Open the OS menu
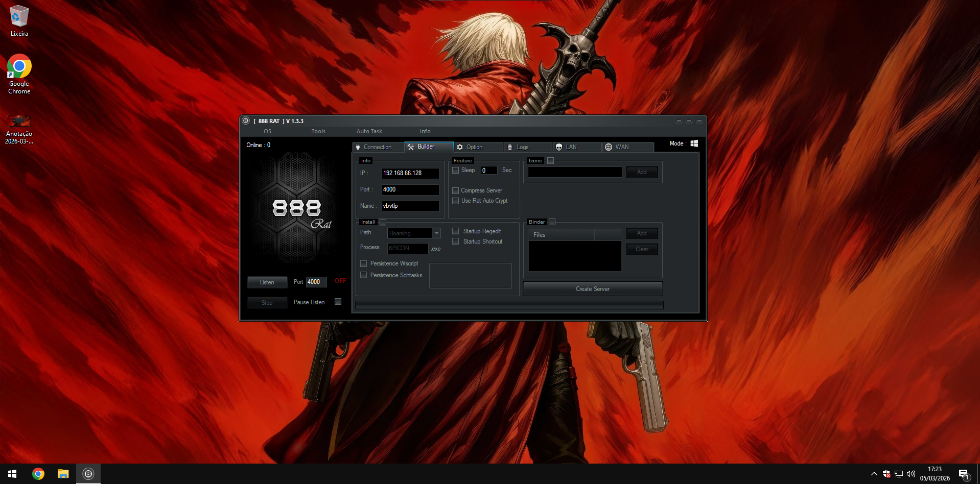 [267, 131]
